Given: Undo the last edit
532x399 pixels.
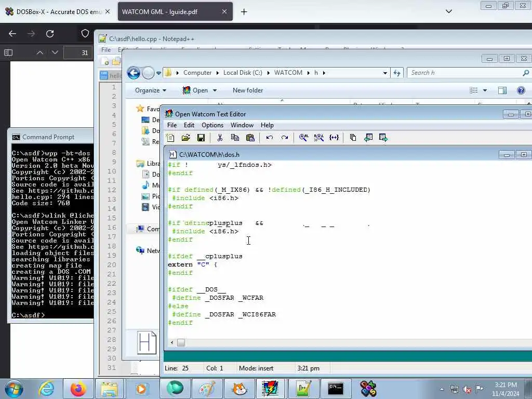Looking at the screenshot, I should pos(270,137).
